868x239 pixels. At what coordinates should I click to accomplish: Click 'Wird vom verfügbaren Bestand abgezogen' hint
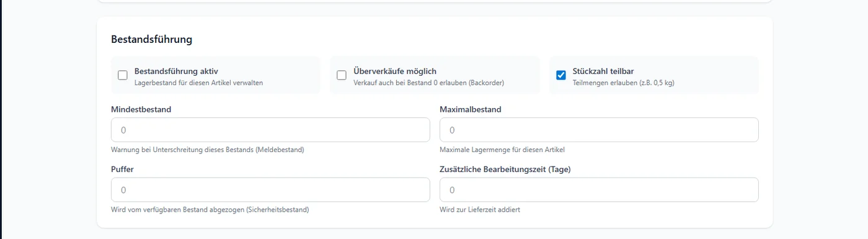[x=177, y=210]
